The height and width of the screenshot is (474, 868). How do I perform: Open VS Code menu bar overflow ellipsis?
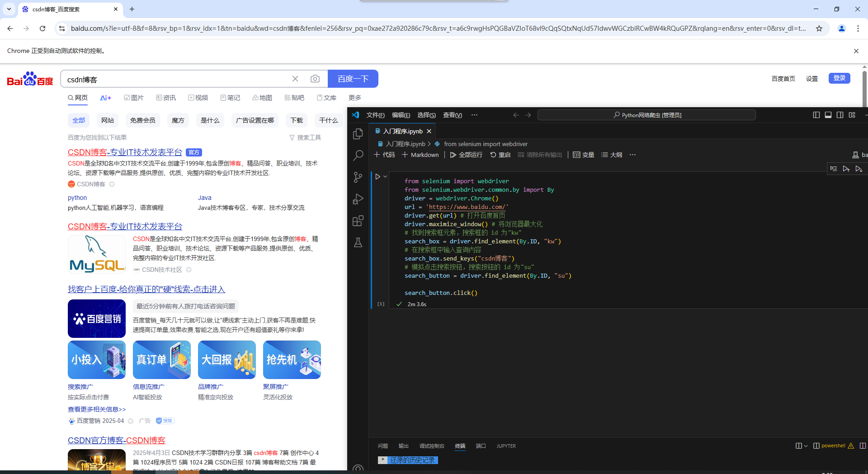pos(474,115)
